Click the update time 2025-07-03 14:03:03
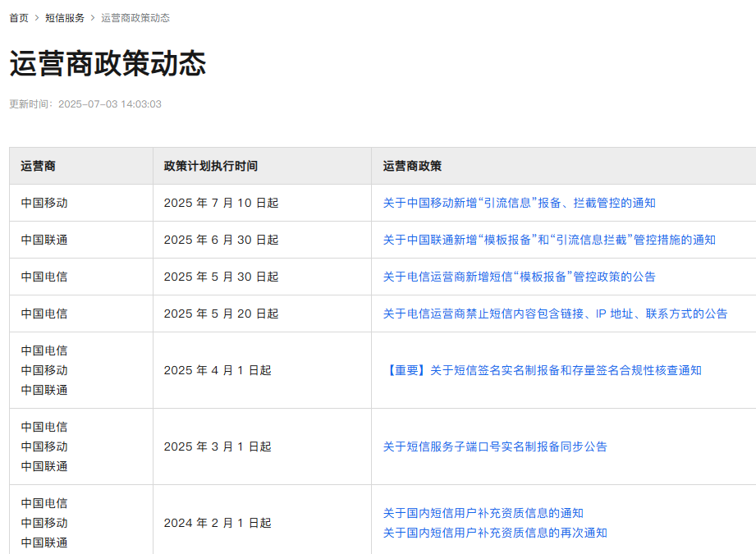Image resolution: width=756 pixels, height=554 pixels. pyautogui.click(x=110, y=104)
